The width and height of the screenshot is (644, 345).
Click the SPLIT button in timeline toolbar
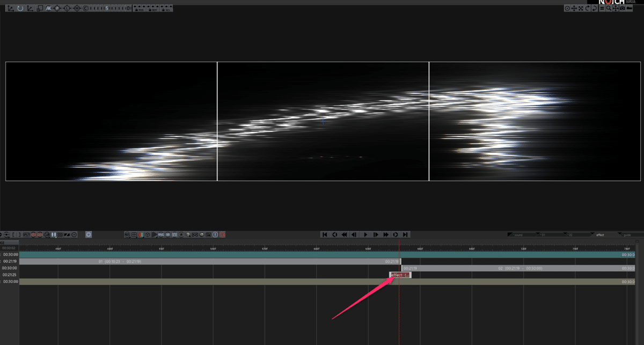[x=26, y=234]
